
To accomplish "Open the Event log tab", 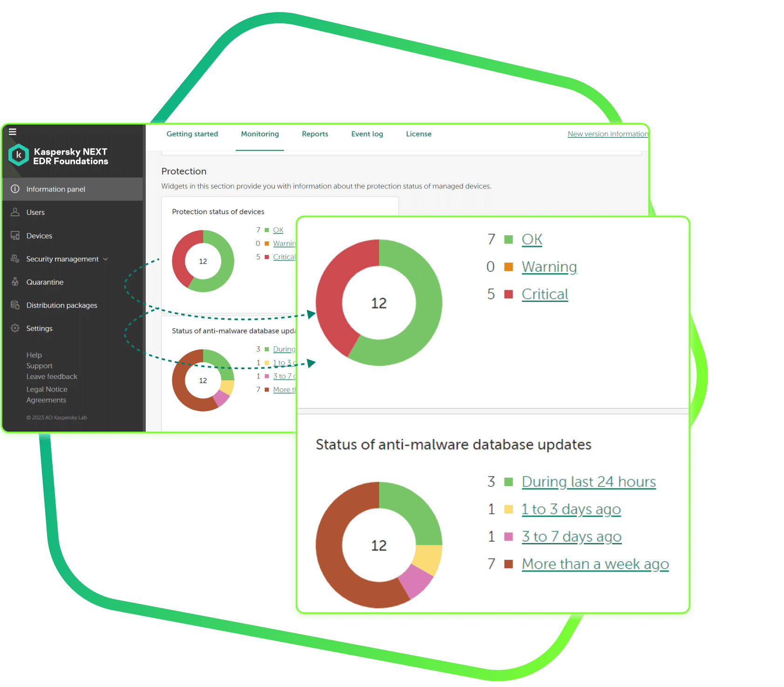I will coord(367,134).
